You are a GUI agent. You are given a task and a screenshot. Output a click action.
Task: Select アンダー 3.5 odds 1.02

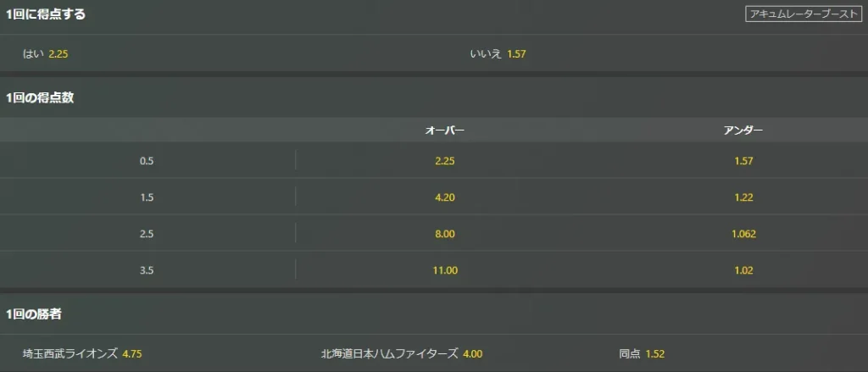coord(744,270)
